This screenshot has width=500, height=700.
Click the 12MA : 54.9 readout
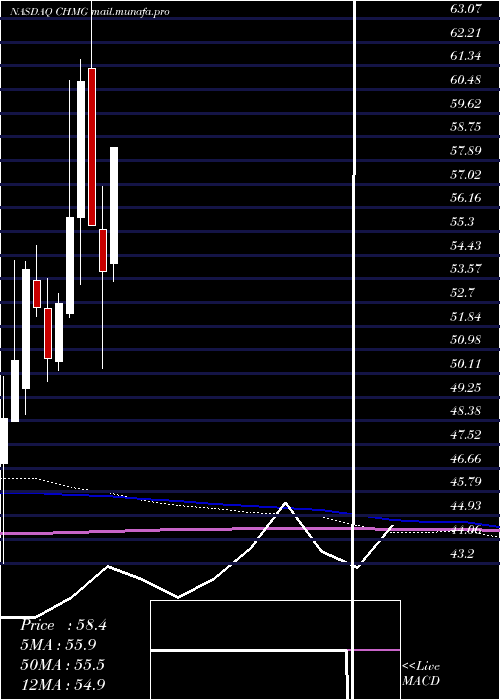(63, 684)
